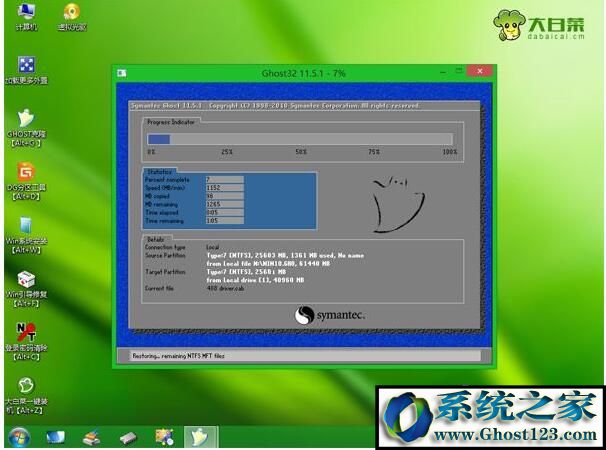Open the load more plugins desktop icon

click(x=26, y=70)
